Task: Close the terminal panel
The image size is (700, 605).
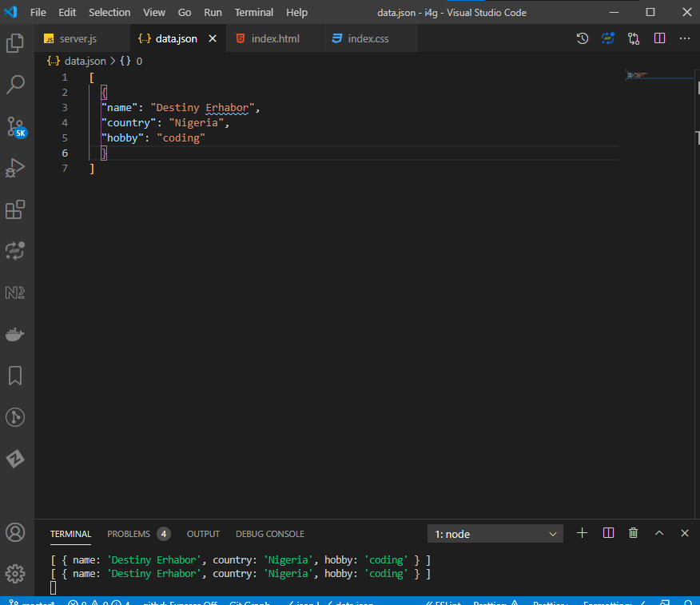Action: [x=685, y=533]
